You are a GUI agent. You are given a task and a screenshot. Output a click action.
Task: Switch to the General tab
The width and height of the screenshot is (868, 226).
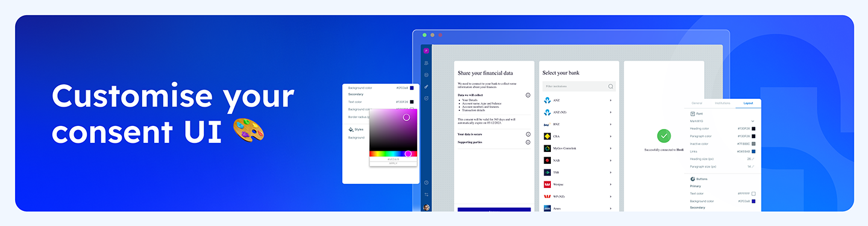(696, 104)
